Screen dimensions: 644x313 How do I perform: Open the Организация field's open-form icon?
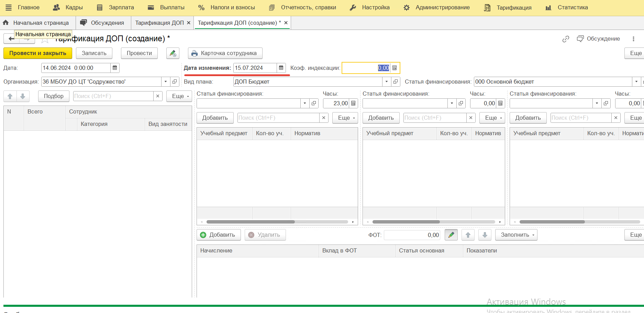(x=175, y=82)
